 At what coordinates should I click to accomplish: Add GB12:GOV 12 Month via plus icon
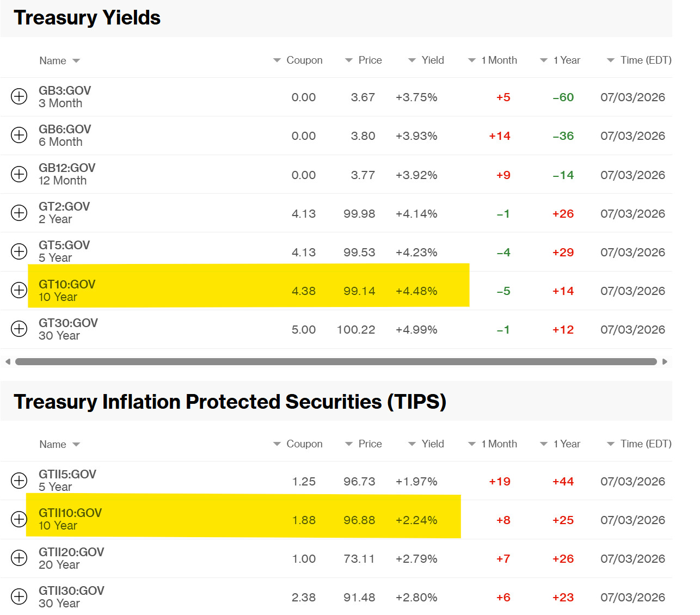(19, 174)
